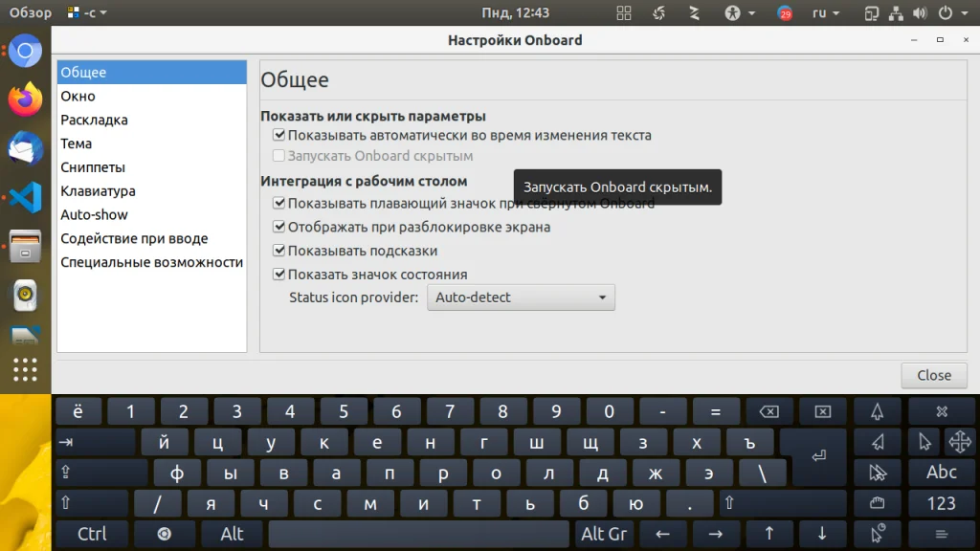Select Специальные возможности in sidebar

click(152, 262)
